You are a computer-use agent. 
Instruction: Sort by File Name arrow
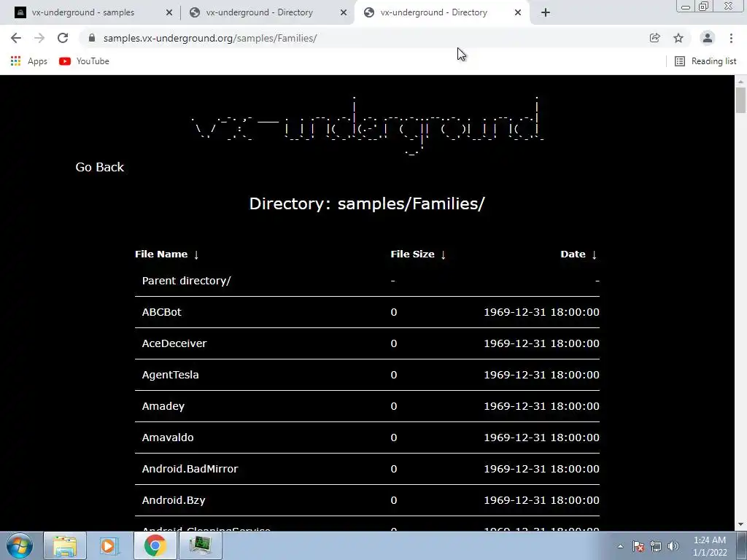click(196, 254)
